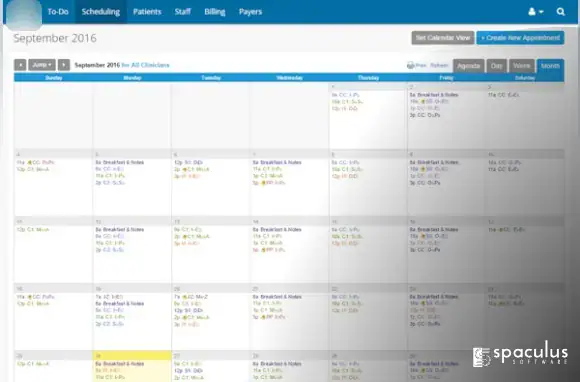
Task: Open the 7a M-Z appointment on Tuesday September 20
Action: pos(191,297)
